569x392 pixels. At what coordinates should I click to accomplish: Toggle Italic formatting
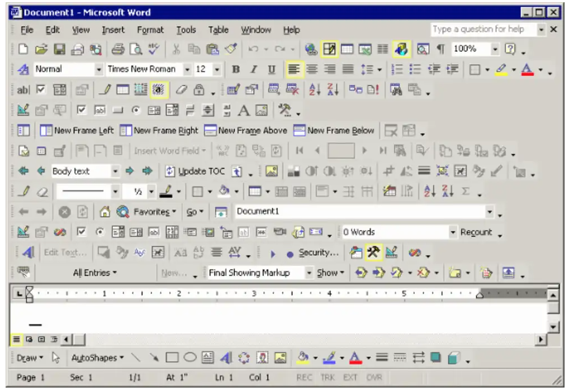[x=253, y=70]
